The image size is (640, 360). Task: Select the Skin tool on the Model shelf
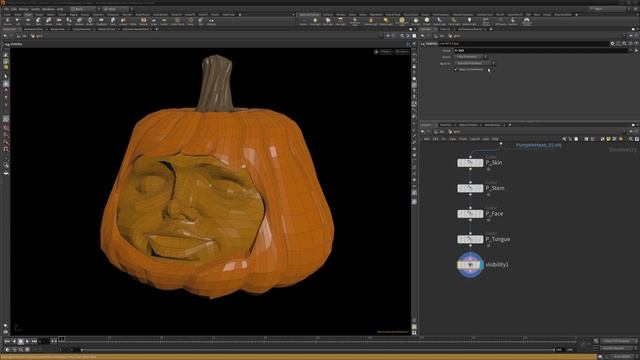(28, 21)
